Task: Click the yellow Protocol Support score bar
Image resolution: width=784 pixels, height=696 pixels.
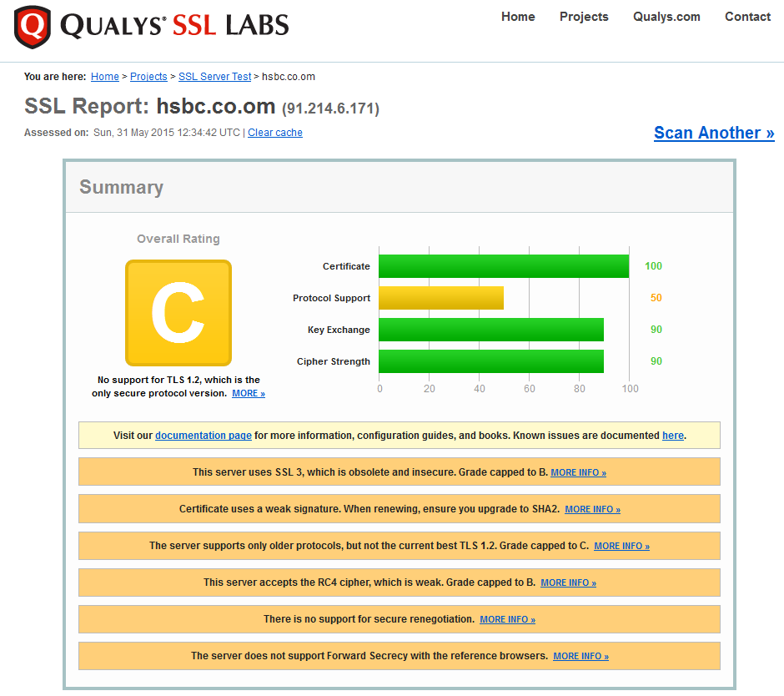Action: point(441,298)
